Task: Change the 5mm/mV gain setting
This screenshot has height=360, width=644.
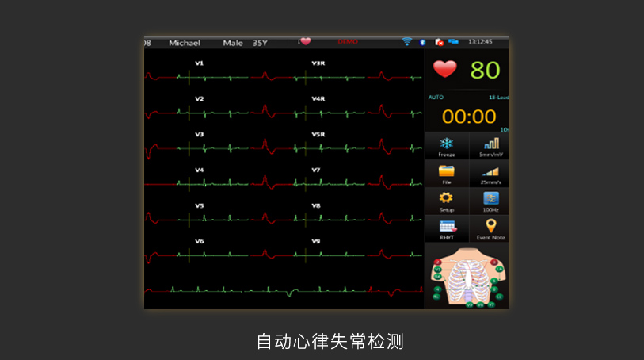Action: coord(490,147)
